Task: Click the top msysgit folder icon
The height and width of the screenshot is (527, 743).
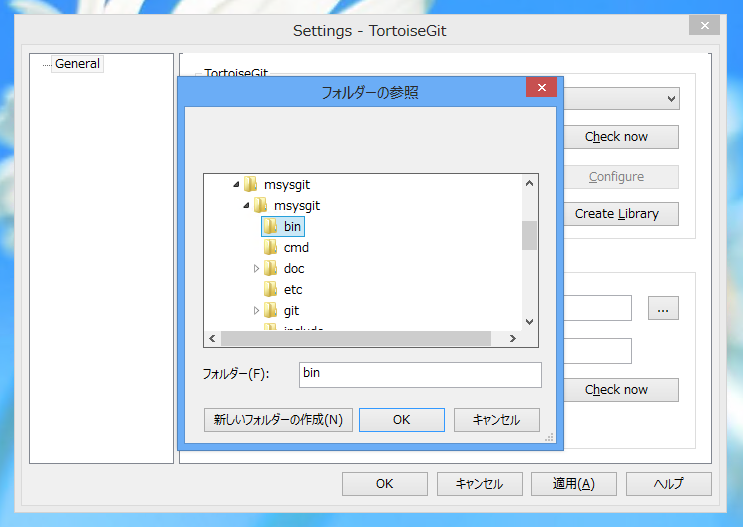Action: click(251, 184)
